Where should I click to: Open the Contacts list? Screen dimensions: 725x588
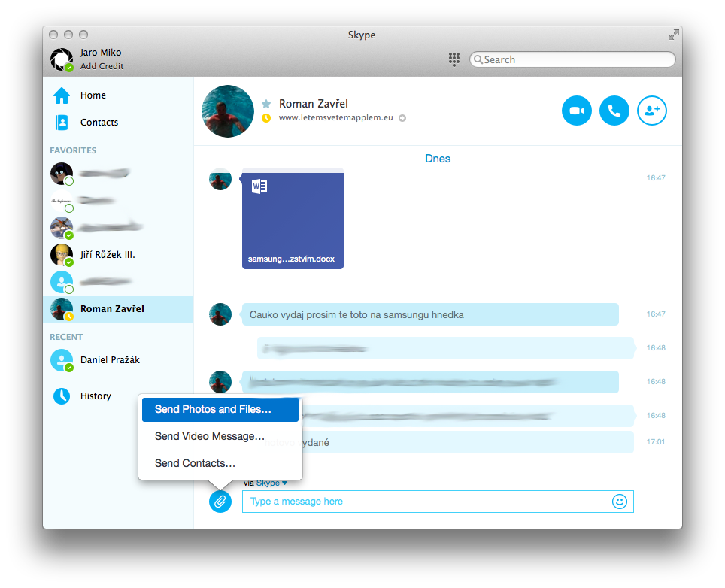click(x=98, y=122)
